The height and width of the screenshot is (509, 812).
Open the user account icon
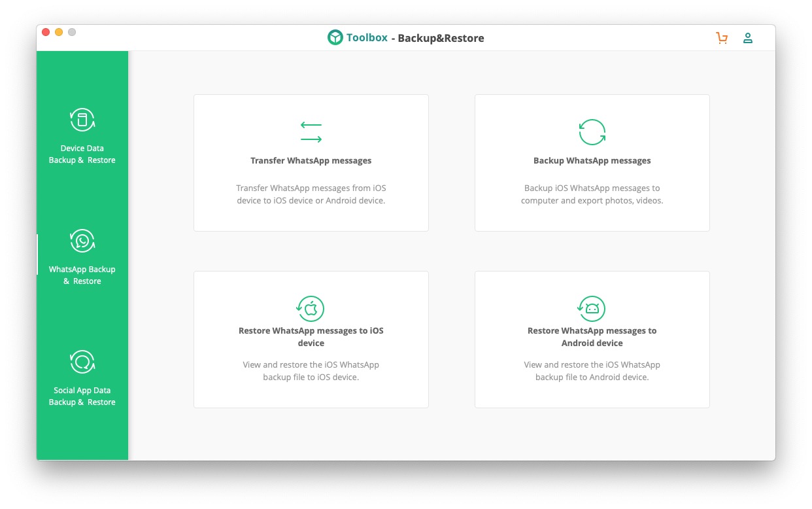[748, 38]
